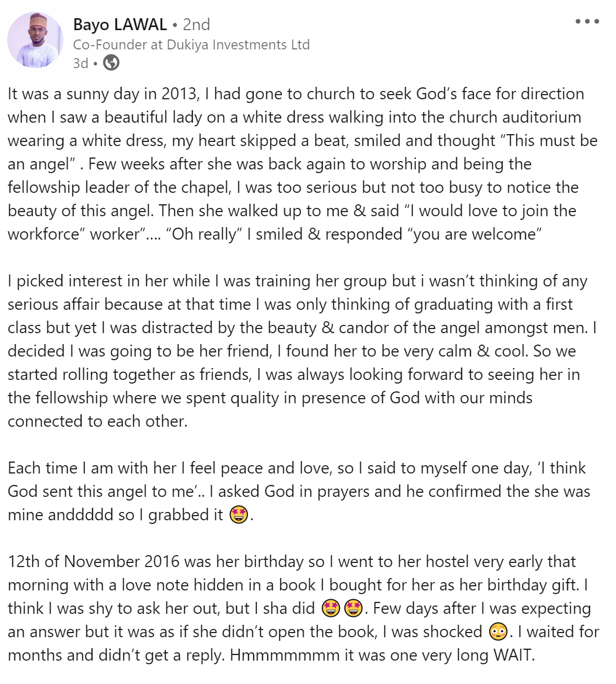The width and height of the screenshot is (616, 684).
Task: Open the three-dot post options menu
Action: click(587, 22)
